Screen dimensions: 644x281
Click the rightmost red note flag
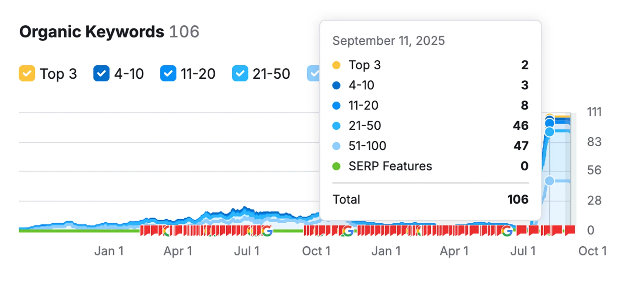click(570, 230)
